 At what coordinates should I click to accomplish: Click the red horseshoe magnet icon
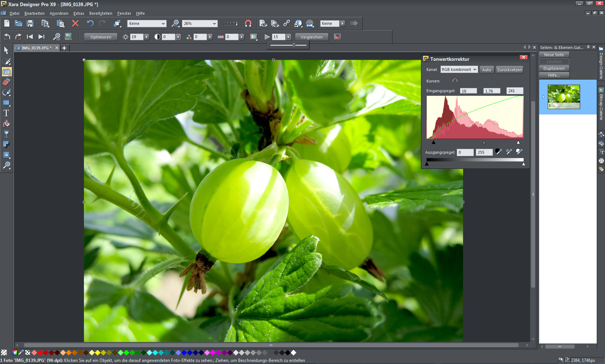pos(248,23)
